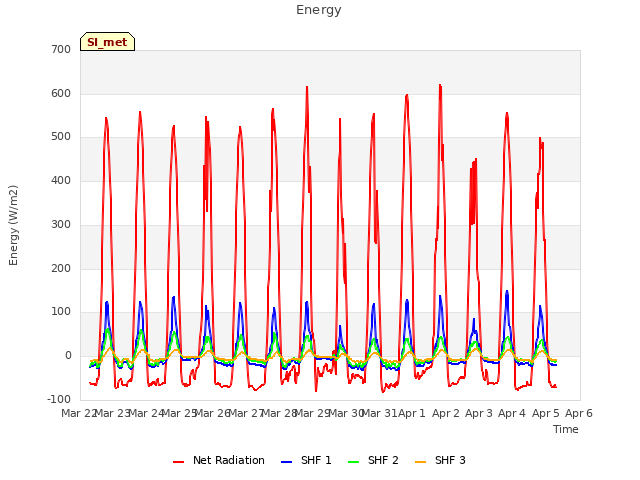
Task: Click the Apr 2 x-axis tick label
Action: (x=445, y=413)
